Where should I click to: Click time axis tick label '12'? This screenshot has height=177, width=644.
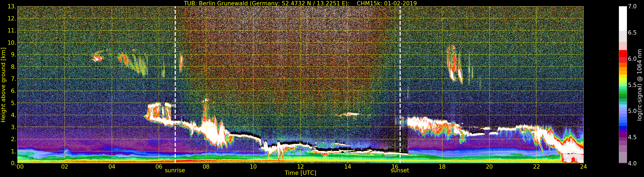click(300, 167)
